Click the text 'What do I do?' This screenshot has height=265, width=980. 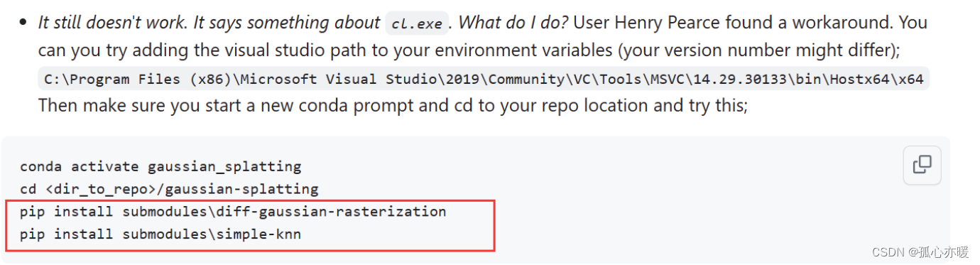(x=513, y=23)
